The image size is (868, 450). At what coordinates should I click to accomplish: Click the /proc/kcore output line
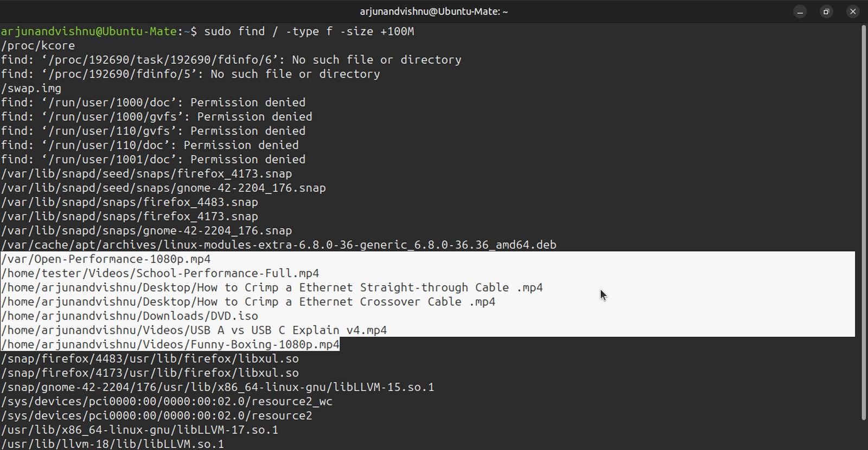pyautogui.click(x=38, y=46)
